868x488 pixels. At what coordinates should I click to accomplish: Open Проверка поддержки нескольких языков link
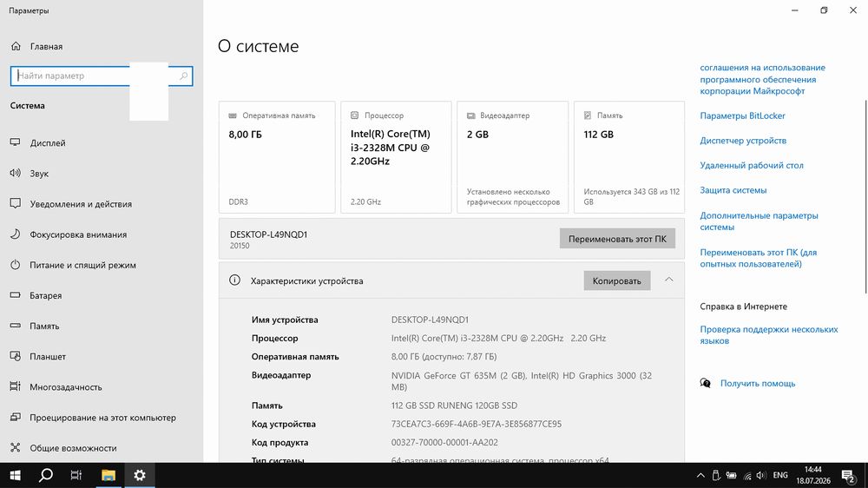click(768, 335)
